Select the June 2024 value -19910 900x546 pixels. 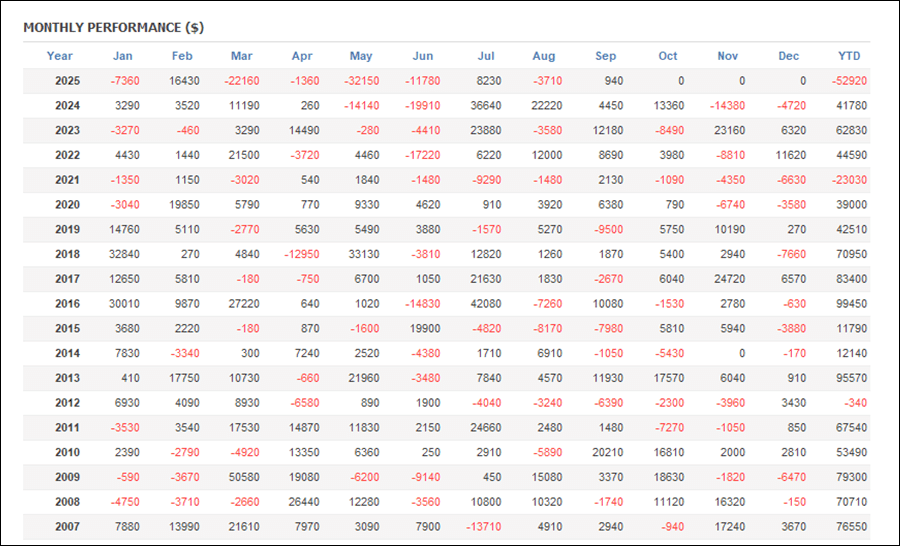[423, 105]
